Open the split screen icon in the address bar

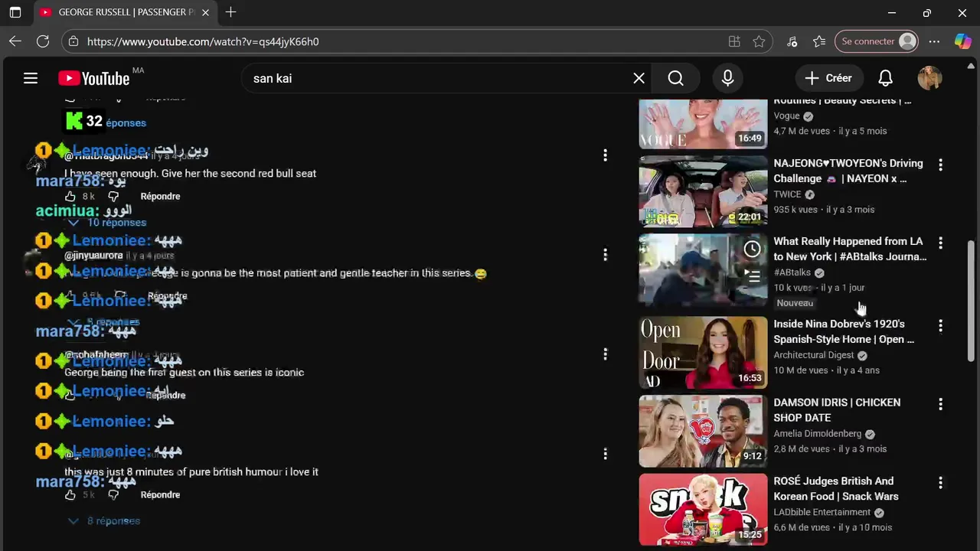[734, 41]
